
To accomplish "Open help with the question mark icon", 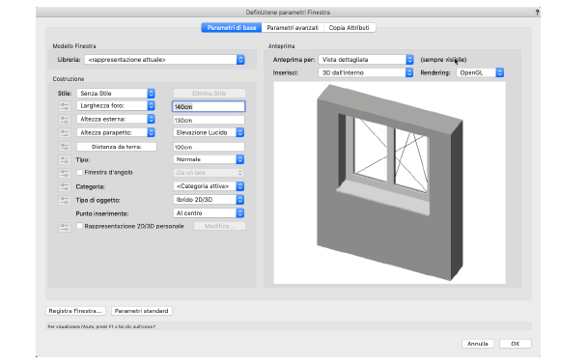I will [x=537, y=13].
